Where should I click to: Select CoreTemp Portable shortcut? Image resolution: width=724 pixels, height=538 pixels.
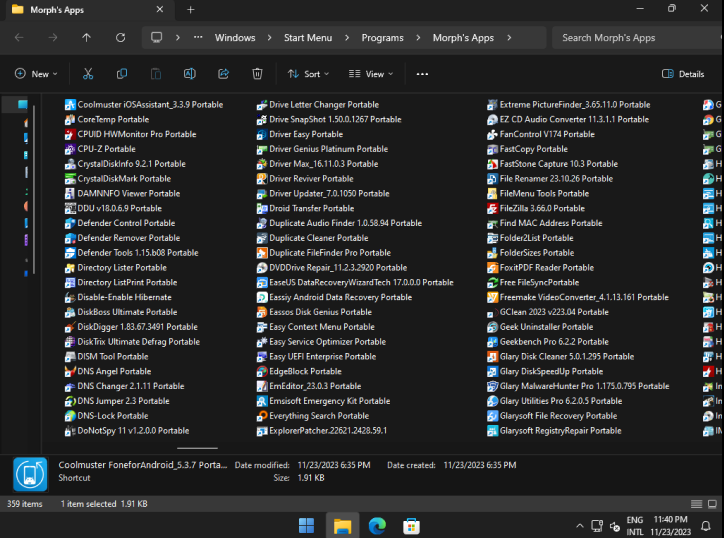coord(107,120)
